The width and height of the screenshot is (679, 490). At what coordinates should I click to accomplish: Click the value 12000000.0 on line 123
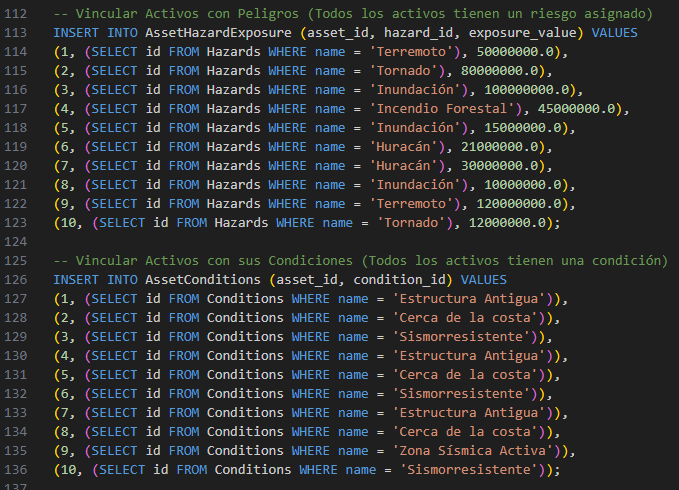pos(508,223)
